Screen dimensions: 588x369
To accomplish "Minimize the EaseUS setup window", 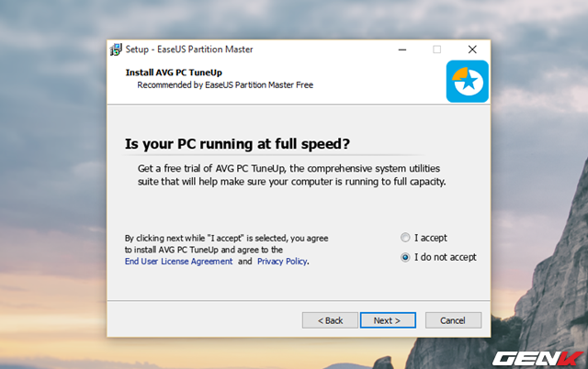I will 402,50.
